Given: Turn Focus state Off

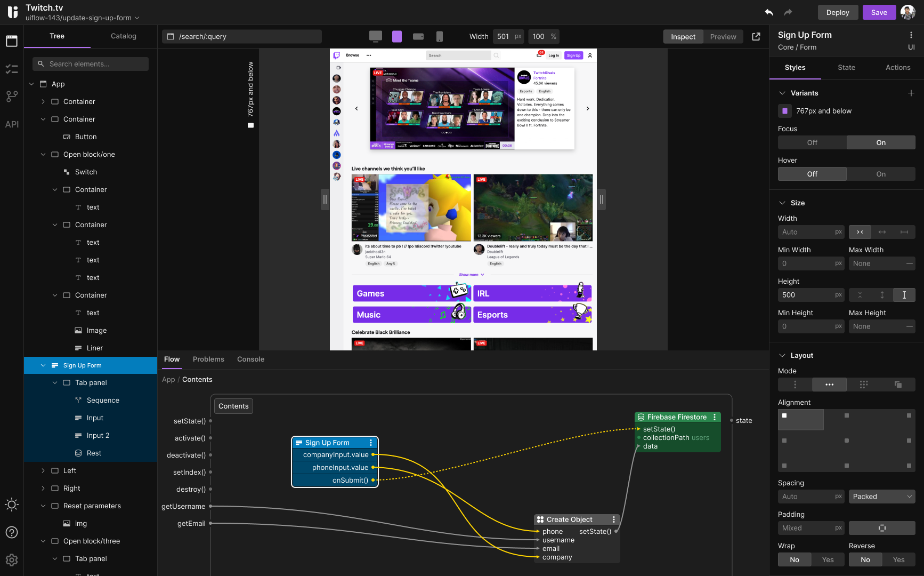Looking at the screenshot, I should point(812,142).
